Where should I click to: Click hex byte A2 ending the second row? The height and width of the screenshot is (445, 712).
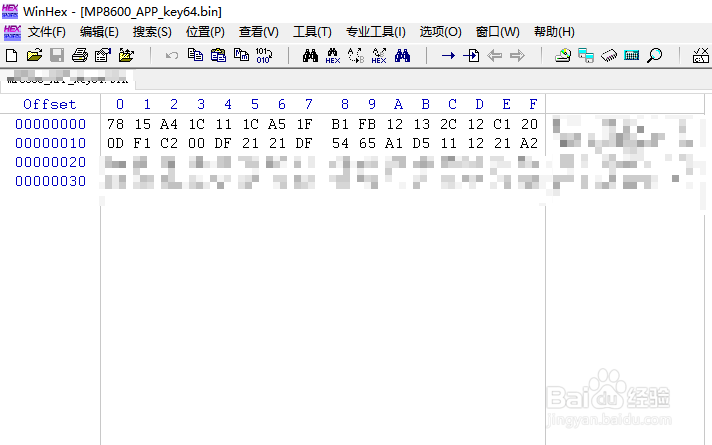(x=529, y=143)
